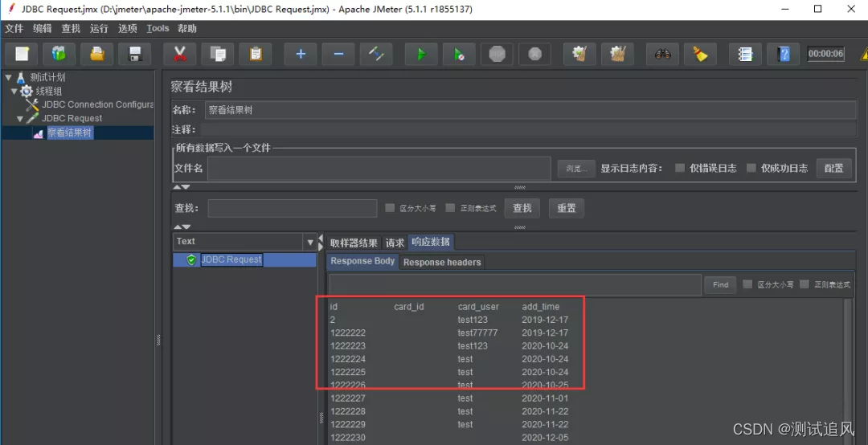Viewport: 868px width, 445px height.
Task: Start the test with green play icon
Action: tap(421, 54)
